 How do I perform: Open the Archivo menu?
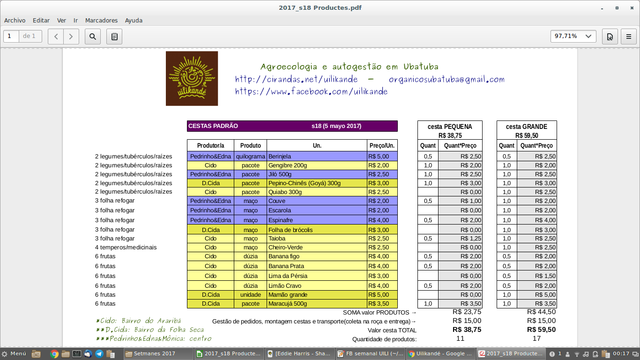point(15,20)
